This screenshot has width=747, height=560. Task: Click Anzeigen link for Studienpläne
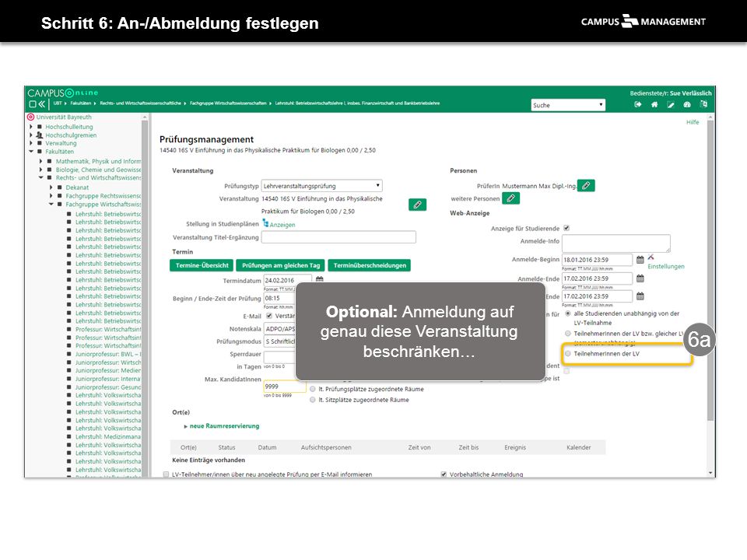[x=282, y=225]
